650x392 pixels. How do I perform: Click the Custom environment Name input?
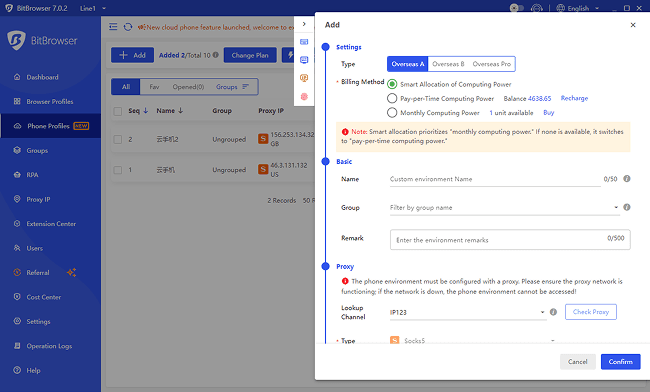[495, 179]
